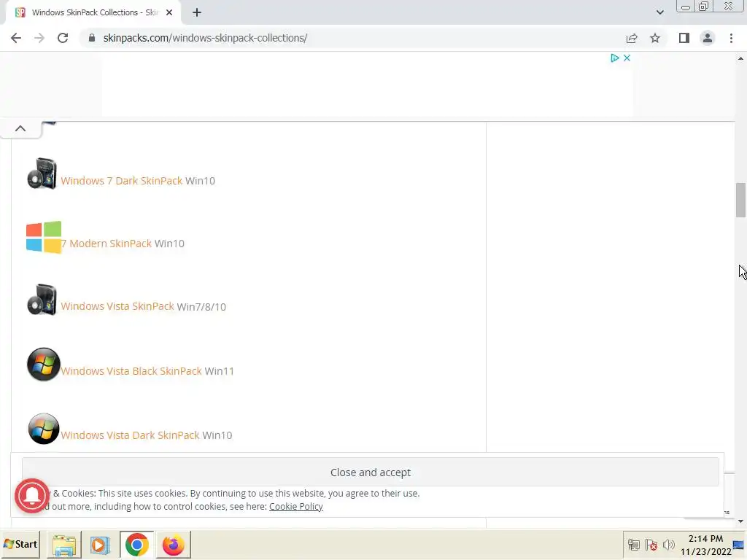747x560 pixels.
Task: Open Windows Vista SkinPack link
Action: 117,306
